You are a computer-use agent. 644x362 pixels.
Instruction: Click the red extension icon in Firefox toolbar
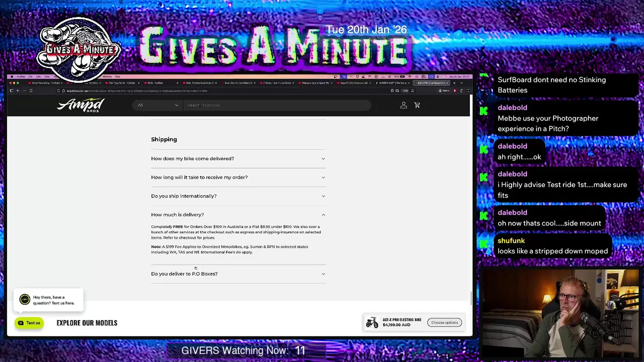(x=455, y=90)
